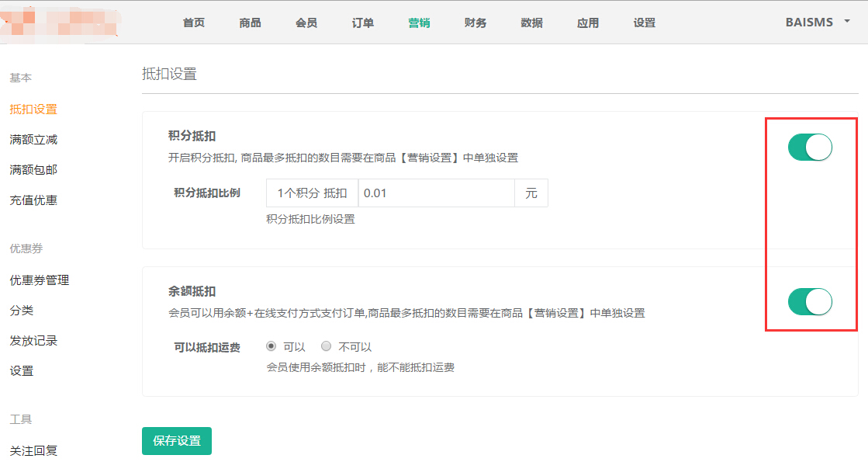Viewport: 868px width, 462px height.
Task: Select 发放记录 in the sidebar
Action: coord(33,341)
